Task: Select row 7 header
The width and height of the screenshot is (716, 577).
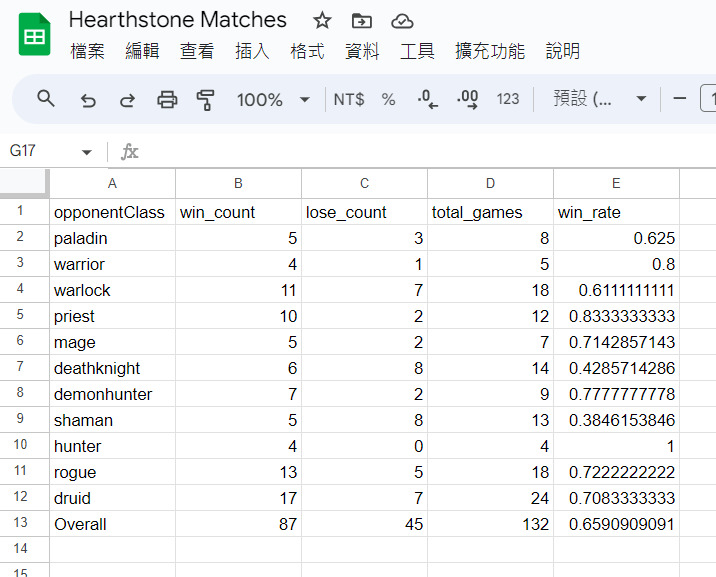Action: click(24, 367)
